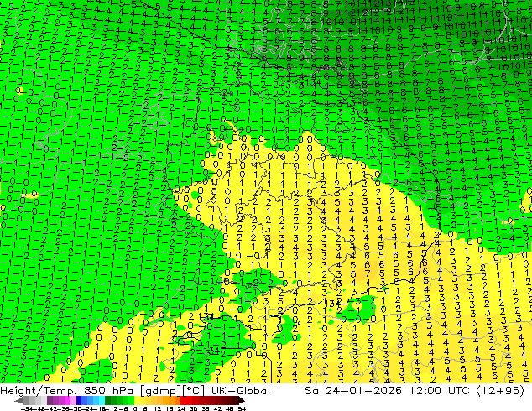Click the 'Height/Temp. 850 hPa' title text
The image size is (532, 411).
pyautogui.click(x=67, y=390)
